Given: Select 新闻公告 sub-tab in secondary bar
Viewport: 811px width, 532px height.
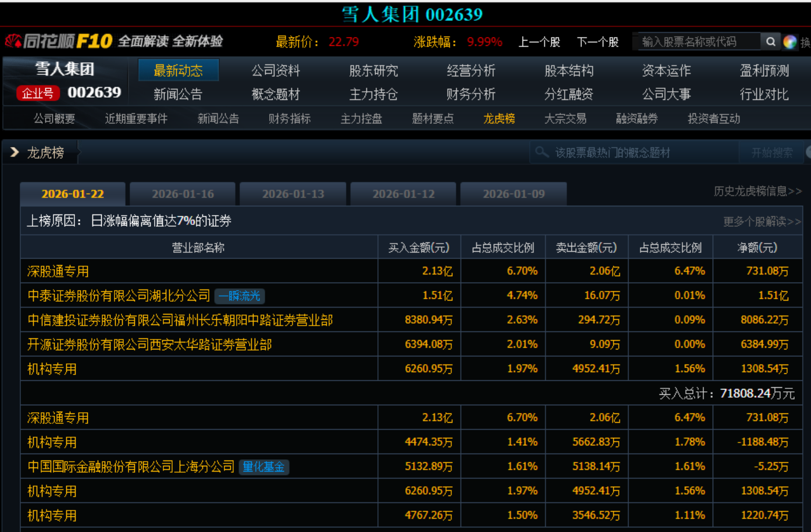Looking at the screenshot, I should click(x=218, y=119).
